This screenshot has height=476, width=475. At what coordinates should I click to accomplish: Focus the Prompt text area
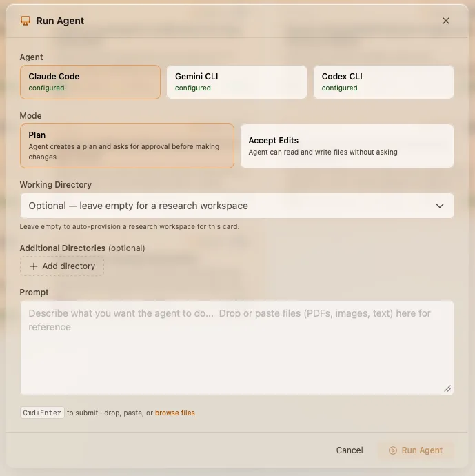tap(237, 348)
